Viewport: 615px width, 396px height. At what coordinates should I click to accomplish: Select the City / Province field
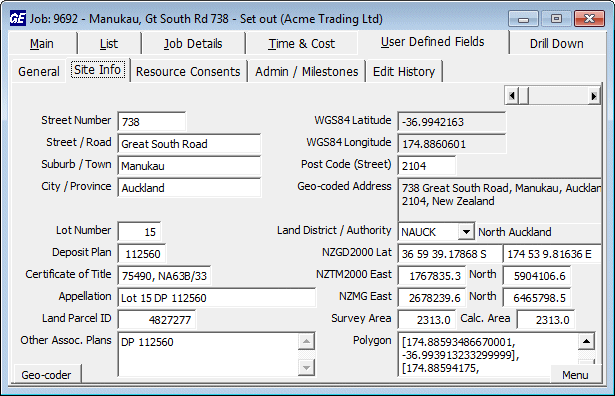coord(189,187)
